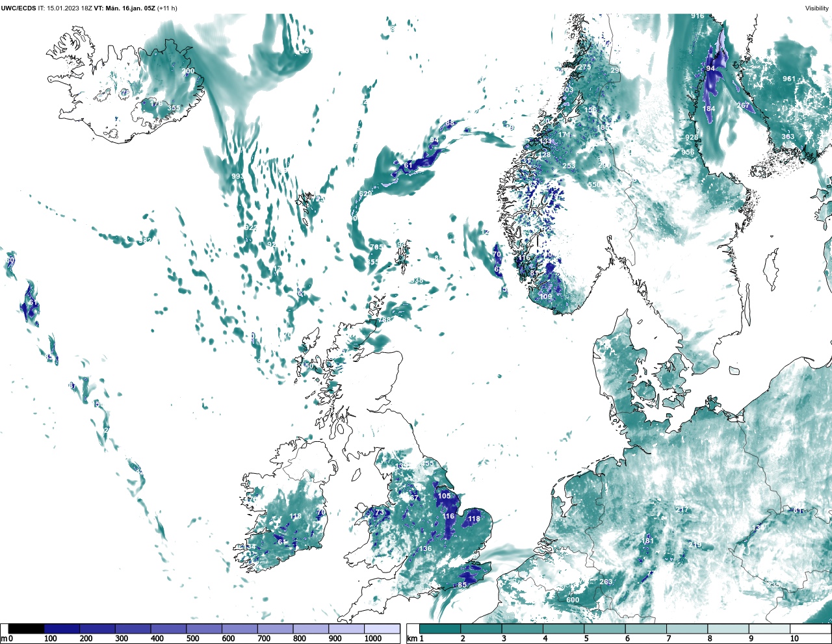
Task: Click the 'Visibility' title at top right
Action: pyautogui.click(x=817, y=8)
